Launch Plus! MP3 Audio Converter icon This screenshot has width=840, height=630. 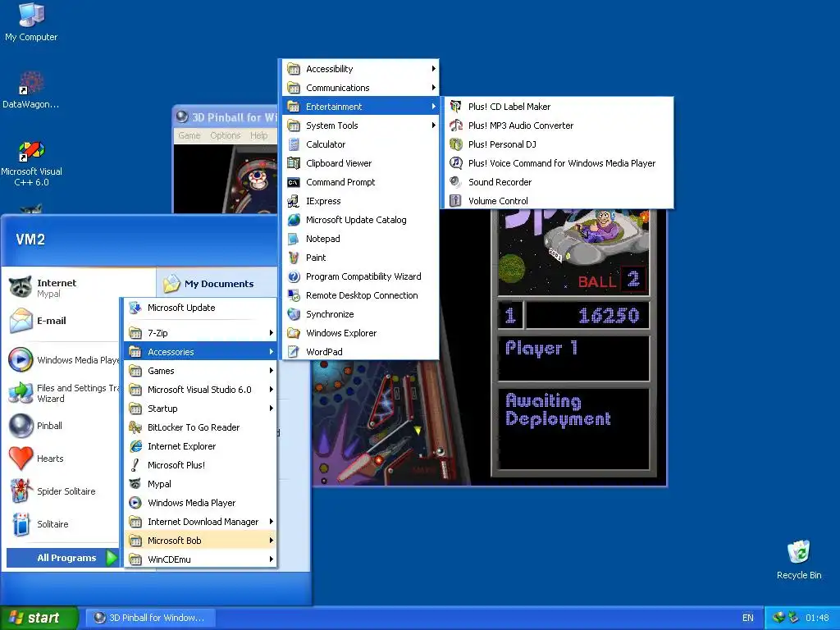pyautogui.click(x=455, y=126)
